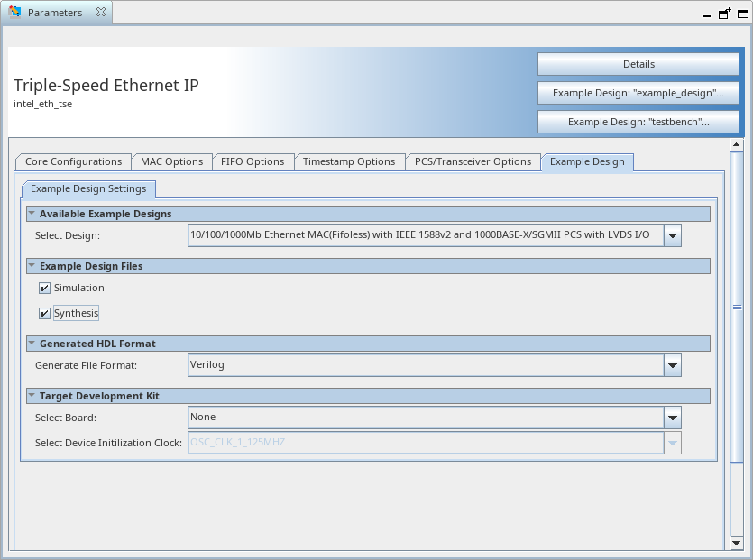
Task: Open the Select Board dropdown arrow
Action: click(673, 418)
